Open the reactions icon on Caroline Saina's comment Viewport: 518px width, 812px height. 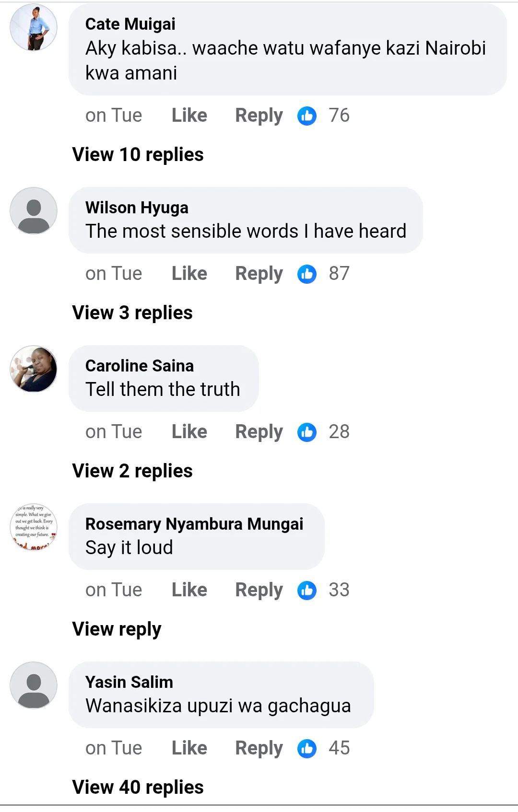(307, 432)
